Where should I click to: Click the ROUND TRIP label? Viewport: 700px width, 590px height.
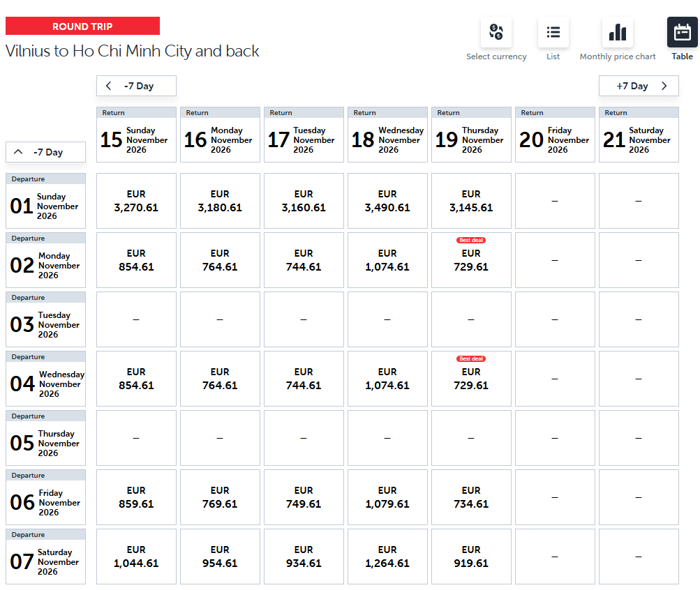(x=82, y=27)
